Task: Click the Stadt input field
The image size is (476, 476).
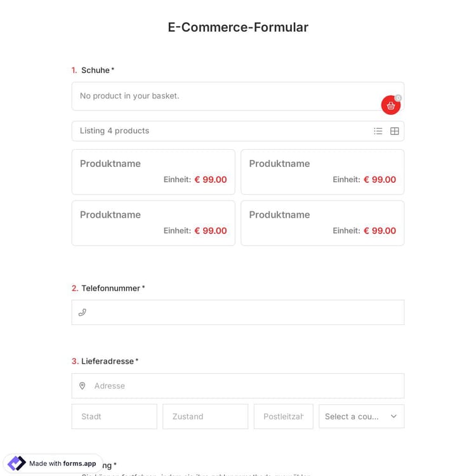Action: click(x=114, y=416)
